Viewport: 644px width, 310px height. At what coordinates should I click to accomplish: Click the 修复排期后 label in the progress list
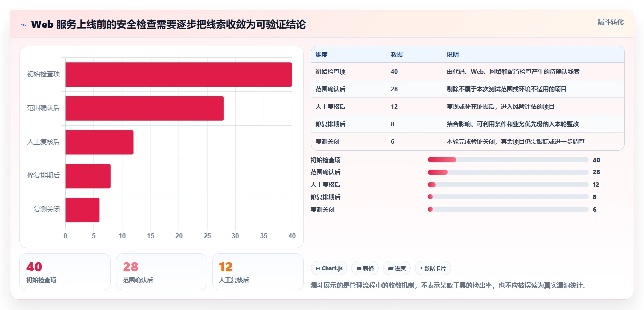tap(325, 197)
